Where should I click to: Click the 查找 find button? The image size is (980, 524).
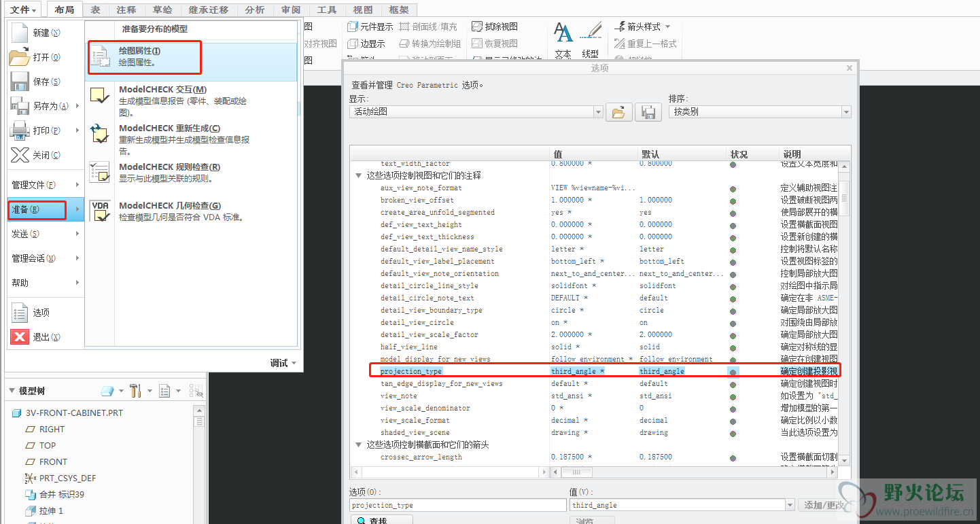pyautogui.click(x=381, y=520)
